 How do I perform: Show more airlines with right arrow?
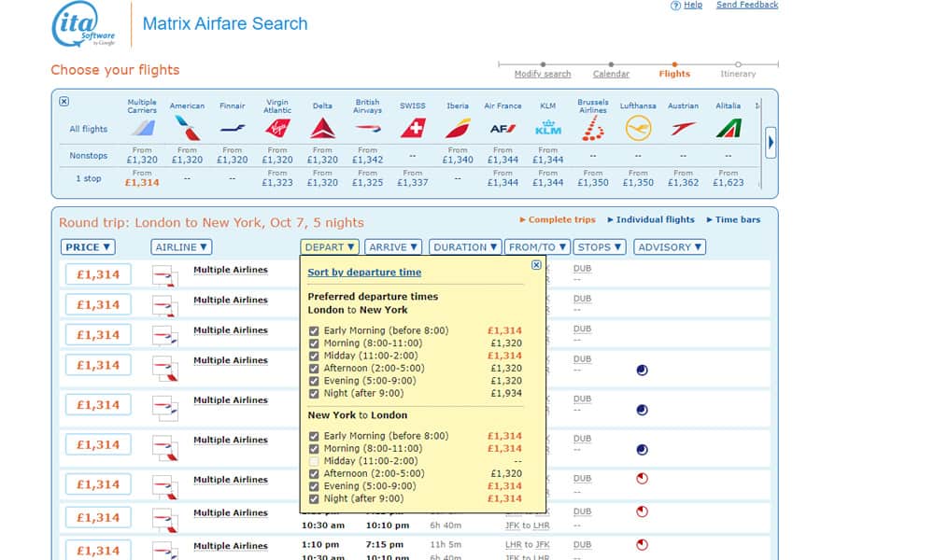point(771,142)
